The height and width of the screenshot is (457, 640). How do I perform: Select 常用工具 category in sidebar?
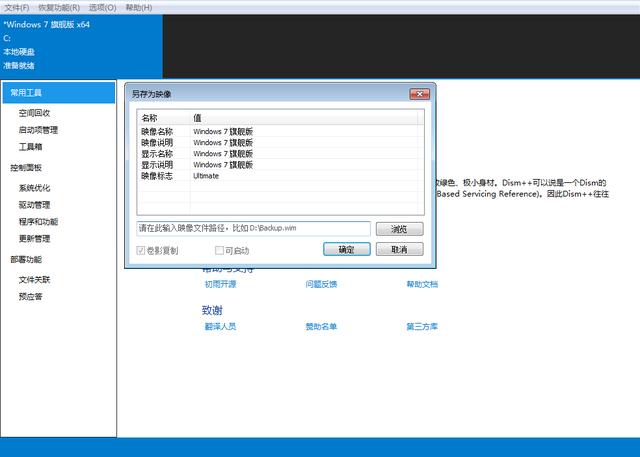(59, 93)
